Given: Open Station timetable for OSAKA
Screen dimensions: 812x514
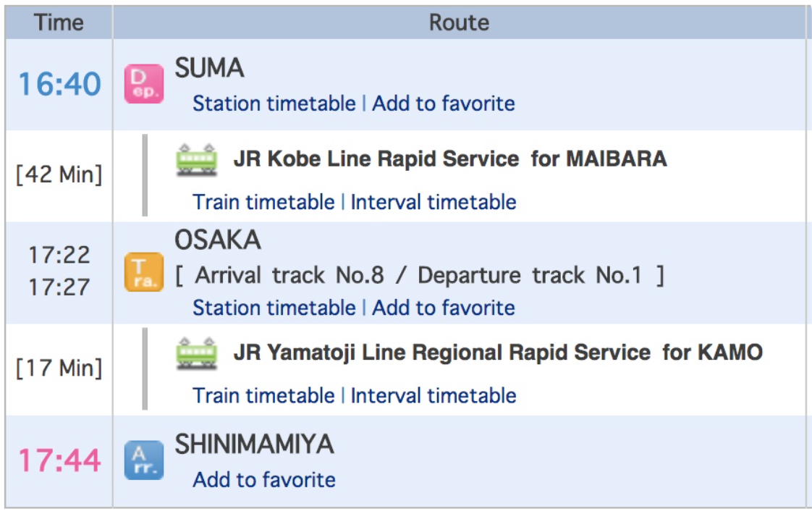Looking at the screenshot, I should pyautogui.click(x=274, y=308).
